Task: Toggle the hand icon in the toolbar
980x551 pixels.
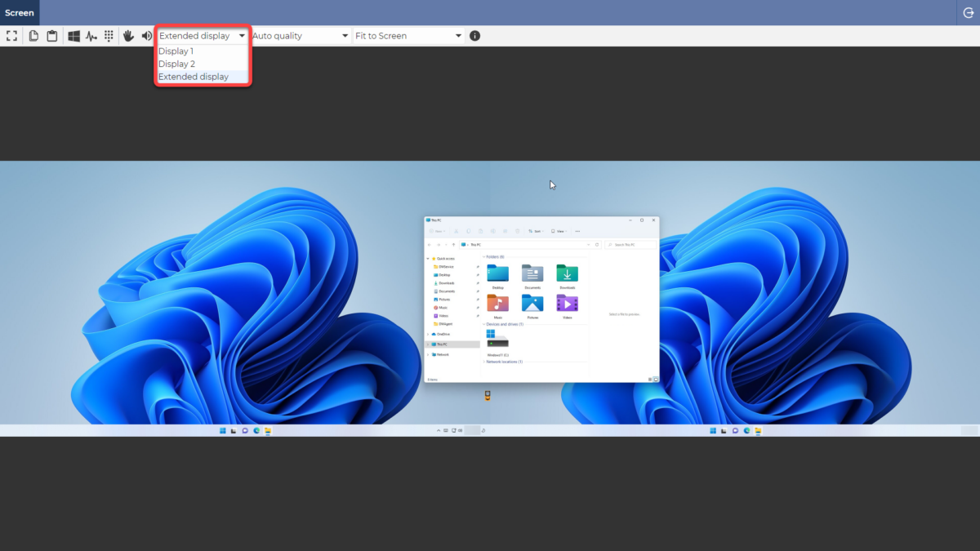Action: 128,36
